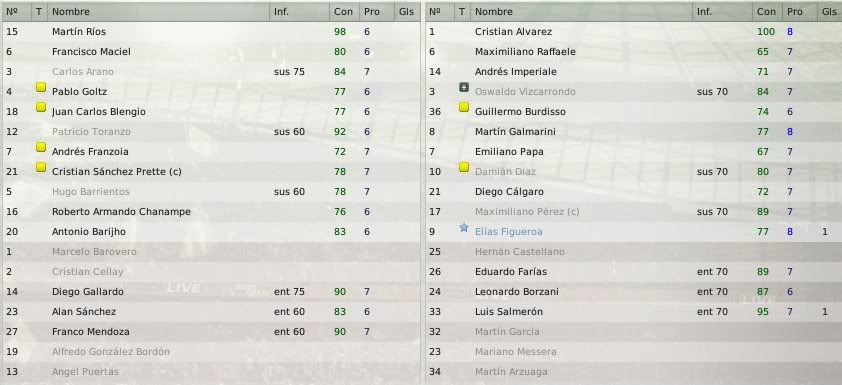This screenshot has width=842, height=385.
Task: Click the star icon beside Elías Figueroa
Action: (464, 228)
